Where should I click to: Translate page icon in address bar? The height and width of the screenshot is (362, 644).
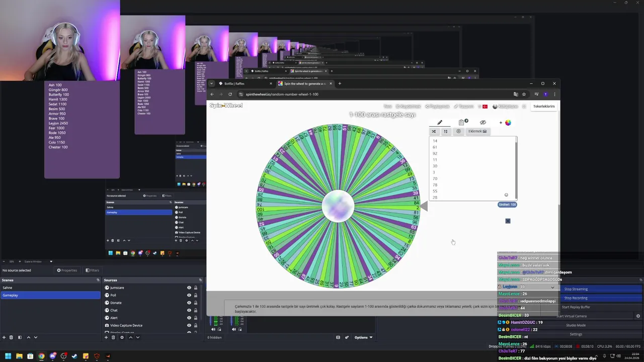516,94
